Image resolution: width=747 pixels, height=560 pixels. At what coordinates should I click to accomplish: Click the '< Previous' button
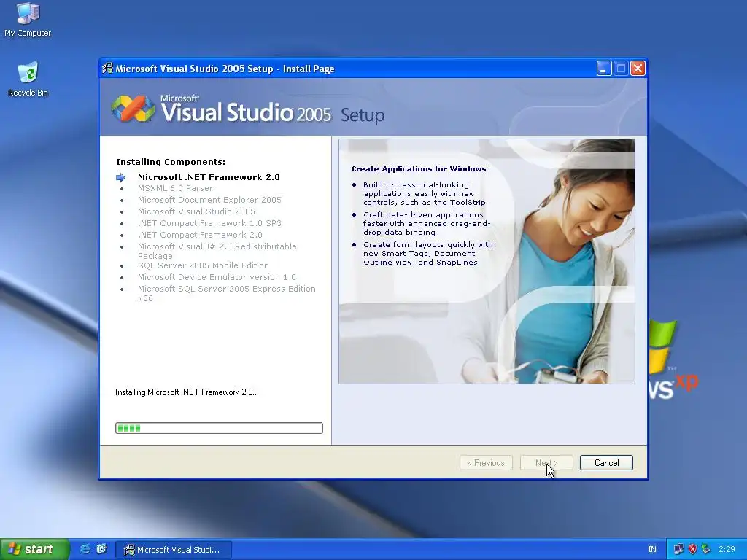[486, 463]
